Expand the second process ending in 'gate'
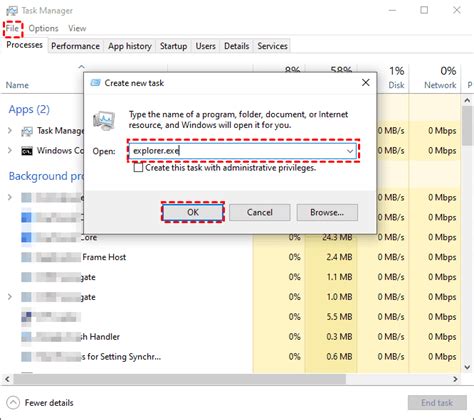 [x=10, y=297]
